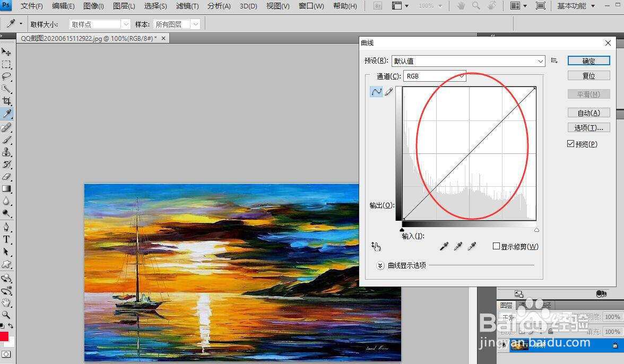Click the Quick Mask mode icon

click(6, 354)
